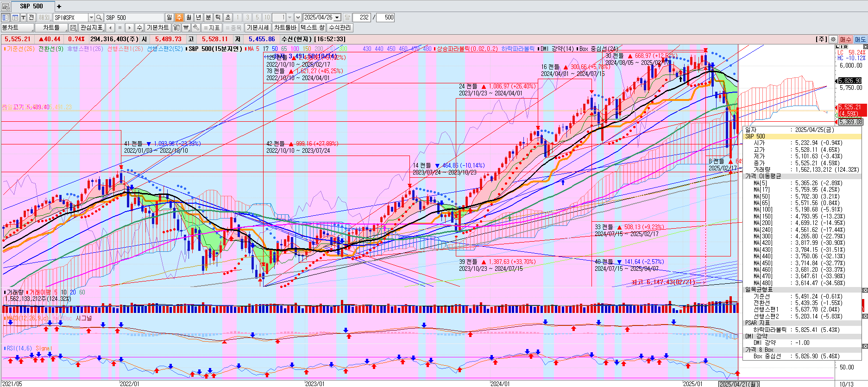Add a new chart tab with plus
This screenshot has height=387, width=868.
(59, 6)
